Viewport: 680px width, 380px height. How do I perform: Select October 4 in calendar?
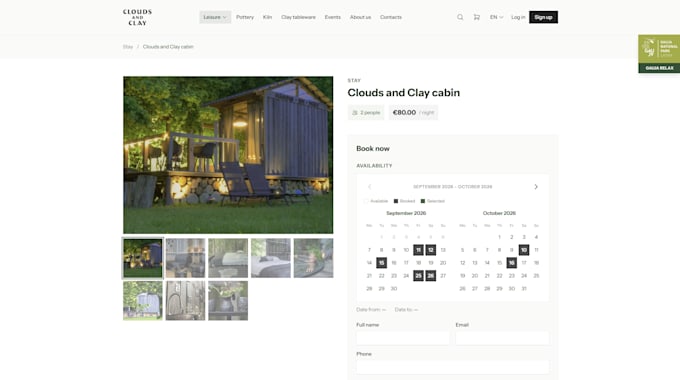tap(536, 237)
